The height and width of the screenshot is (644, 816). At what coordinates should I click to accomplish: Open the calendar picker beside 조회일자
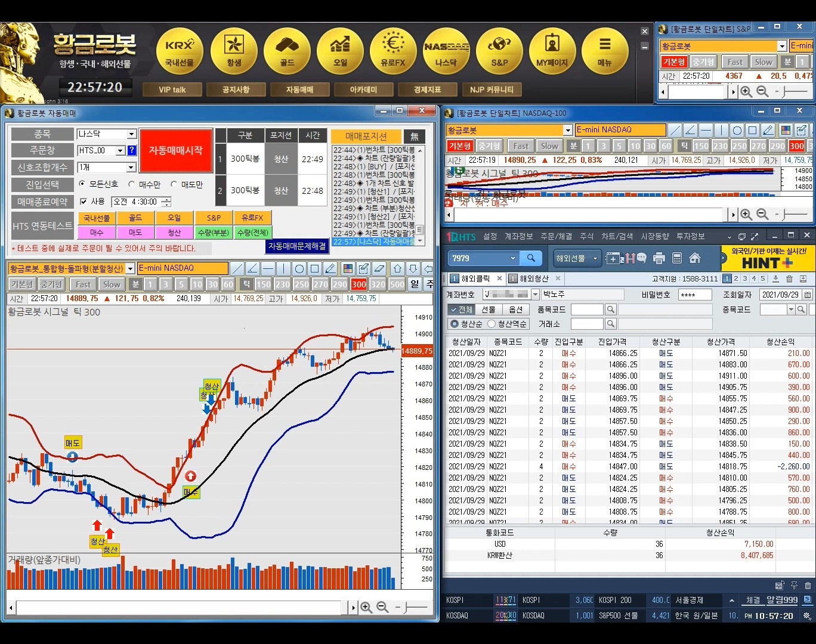pos(808,295)
